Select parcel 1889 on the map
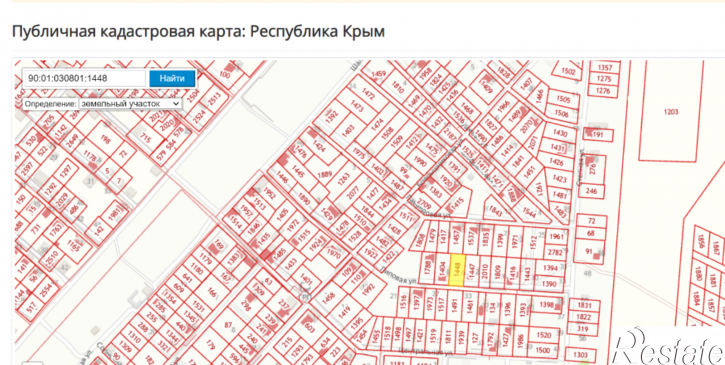725x365 pixels. pyautogui.click(x=325, y=174)
